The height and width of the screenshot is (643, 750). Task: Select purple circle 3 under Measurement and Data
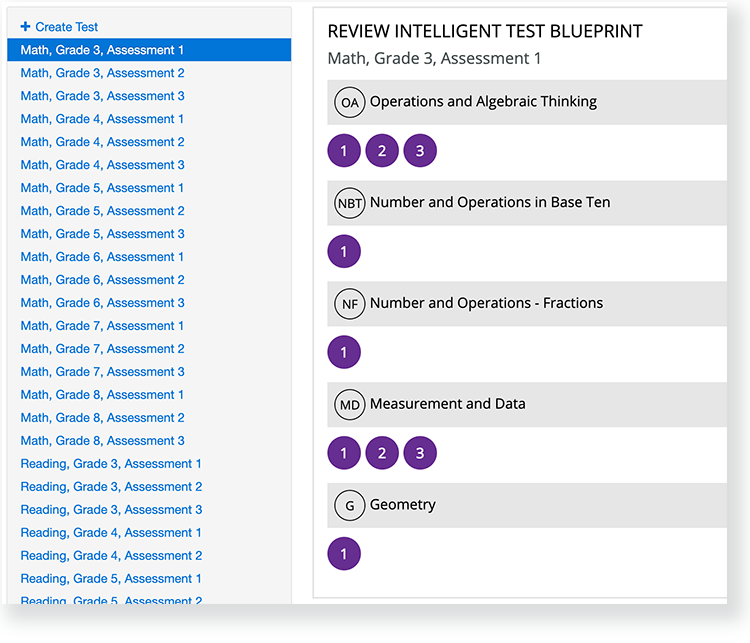pos(420,454)
